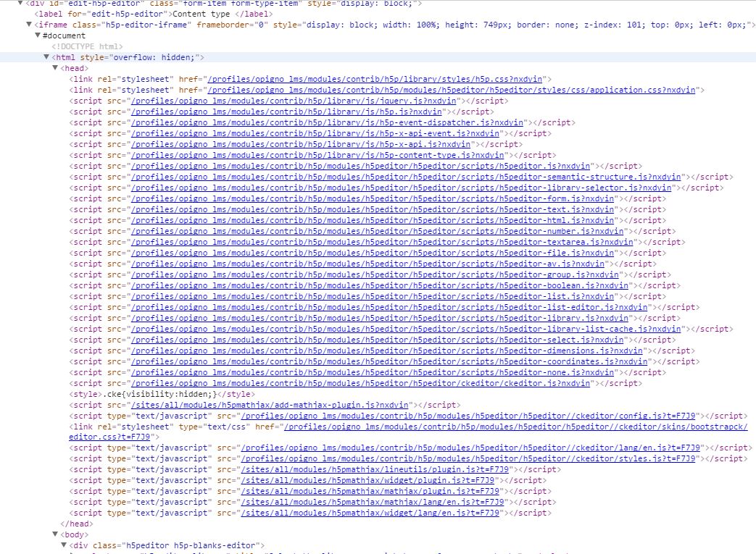Image resolution: width=756 pixels, height=554 pixels.
Task: Follow the h5peditor-select.js link
Action: click(378, 340)
